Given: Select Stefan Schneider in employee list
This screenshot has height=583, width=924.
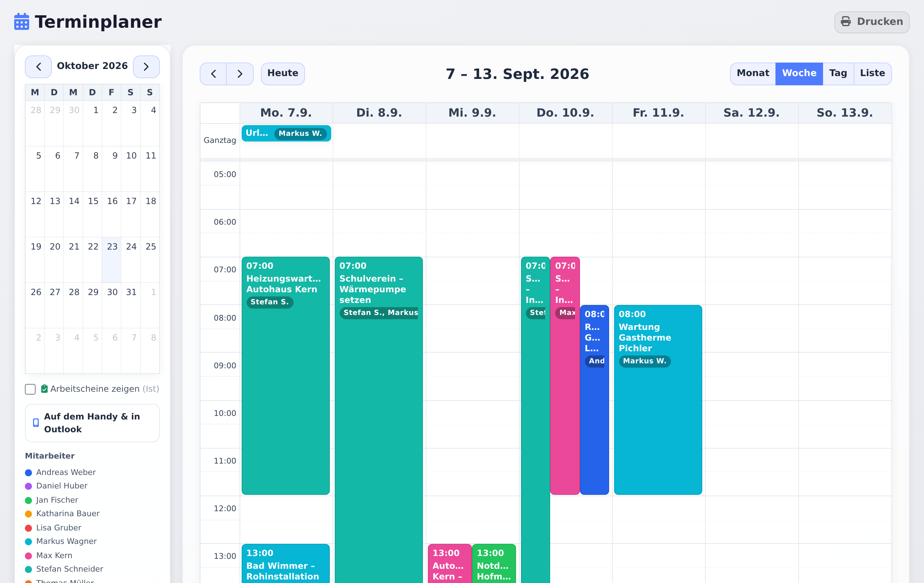Looking at the screenshot, I should (69, 569).
